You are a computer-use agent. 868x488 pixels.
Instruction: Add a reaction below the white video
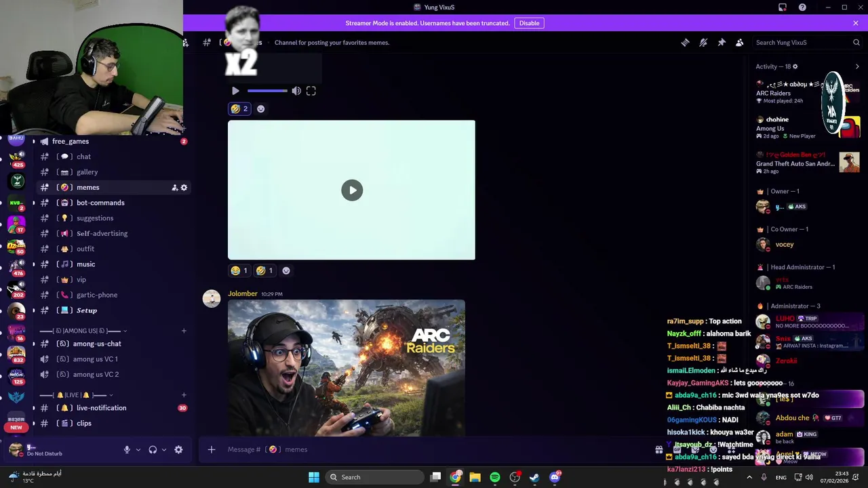pos(286,270)
